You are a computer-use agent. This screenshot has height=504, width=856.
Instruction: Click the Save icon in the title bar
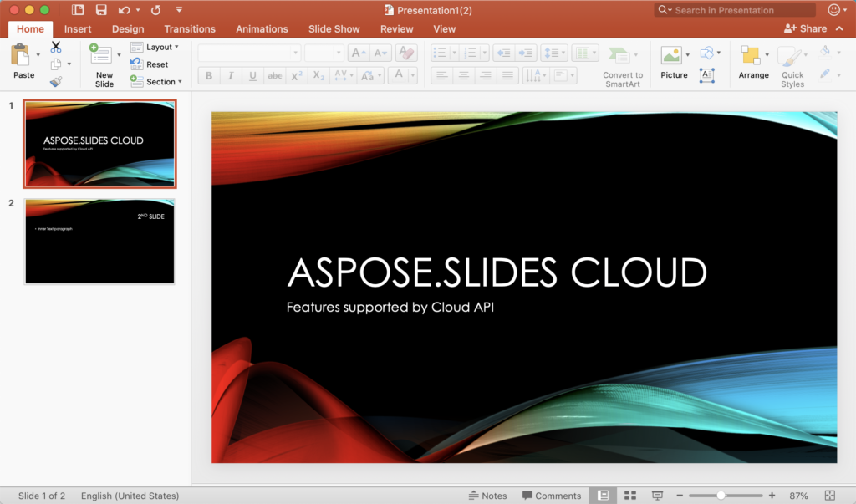(101, 10)
